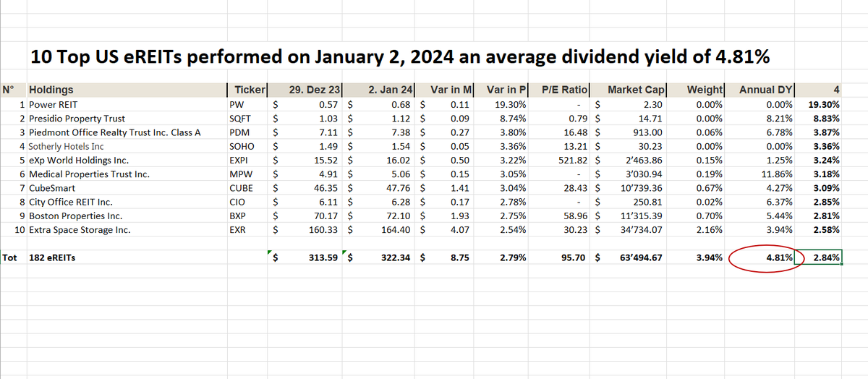Click the highlighted 2.84% total cell
Screen dimensions: 868x379
(x=819, y=257)
